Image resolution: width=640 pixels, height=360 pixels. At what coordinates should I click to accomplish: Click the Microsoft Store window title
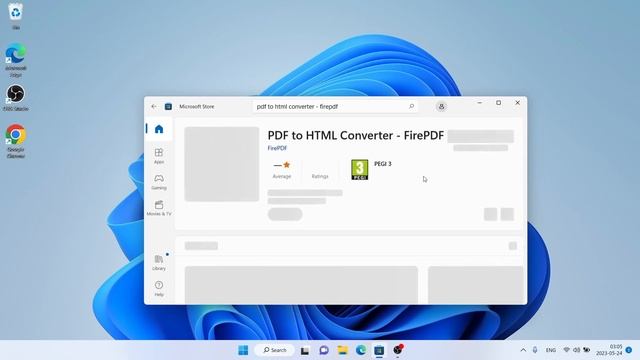click(x=197, y=107)
